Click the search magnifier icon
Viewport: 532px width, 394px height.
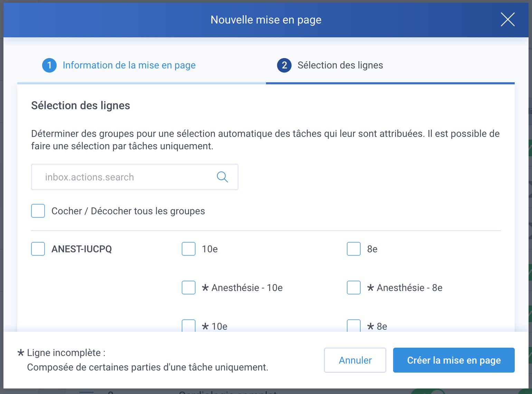coord(222,177)
